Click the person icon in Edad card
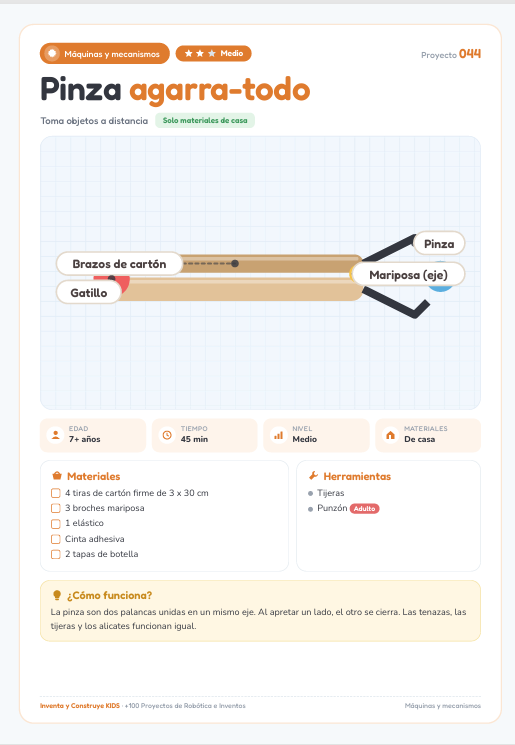The width and height of the screenshot is (515, 745). (55, 435)
